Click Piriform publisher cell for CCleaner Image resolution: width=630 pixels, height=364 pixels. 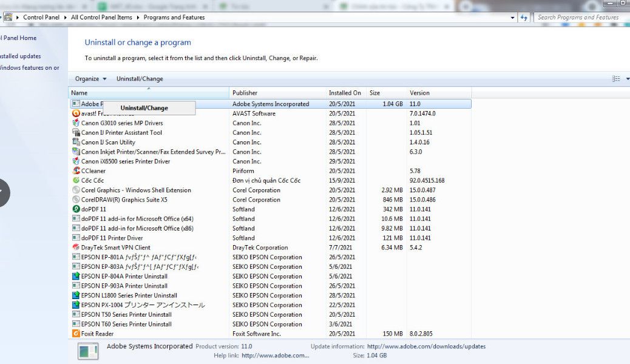243,170
